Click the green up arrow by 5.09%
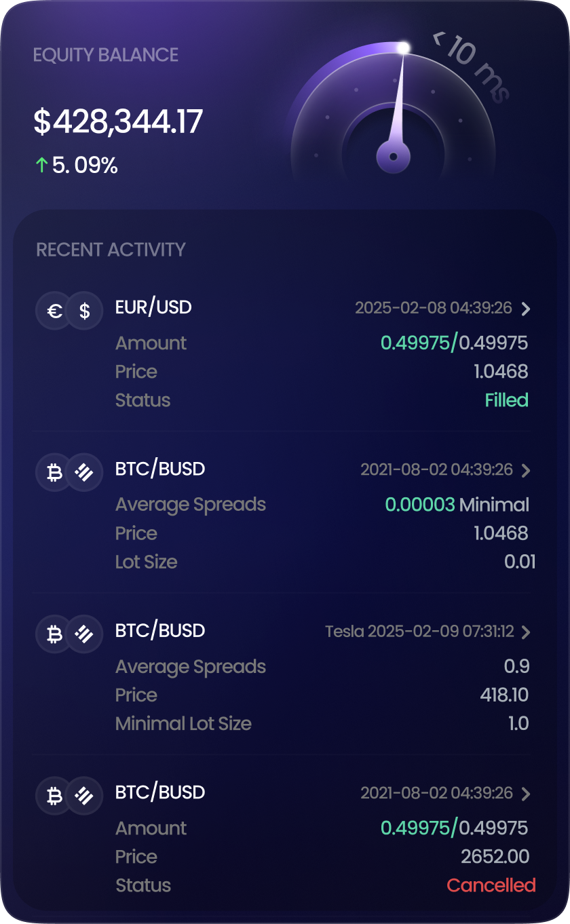The width and height of the screenshot is (570, 924). click(41, 165)
